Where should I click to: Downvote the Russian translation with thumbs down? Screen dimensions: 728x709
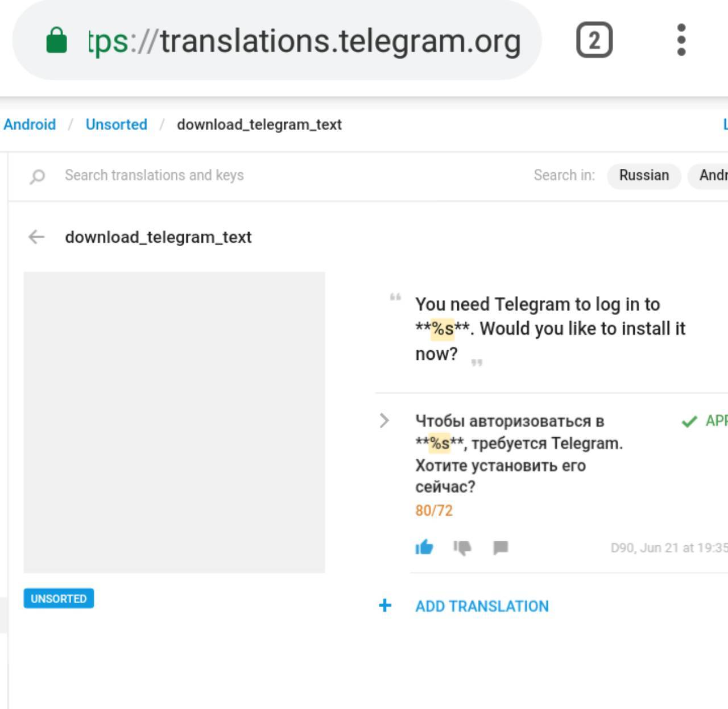coord(462,548)
